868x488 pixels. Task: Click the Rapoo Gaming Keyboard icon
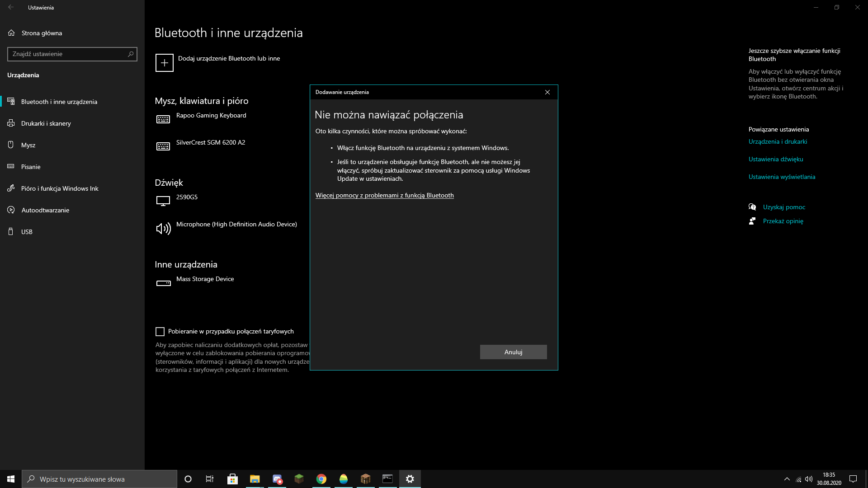point(163,119)
